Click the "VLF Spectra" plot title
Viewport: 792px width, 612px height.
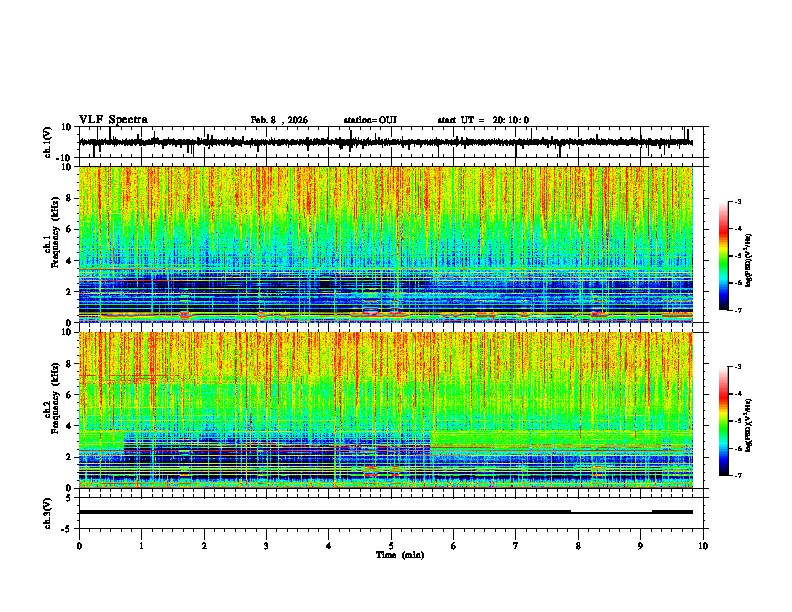tap(113, 120)
